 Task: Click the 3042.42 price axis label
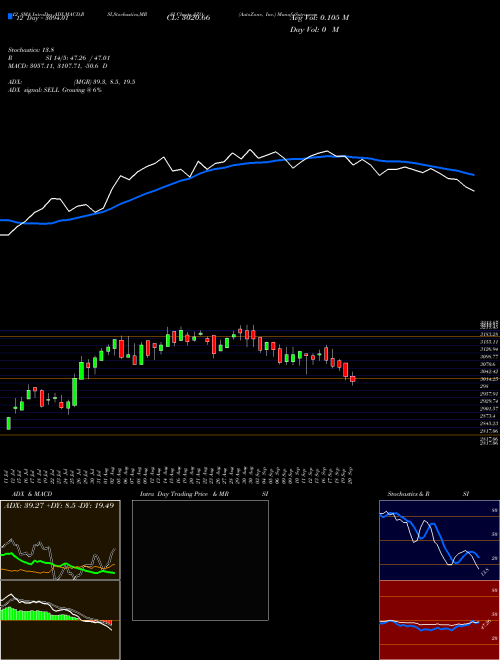489,372
